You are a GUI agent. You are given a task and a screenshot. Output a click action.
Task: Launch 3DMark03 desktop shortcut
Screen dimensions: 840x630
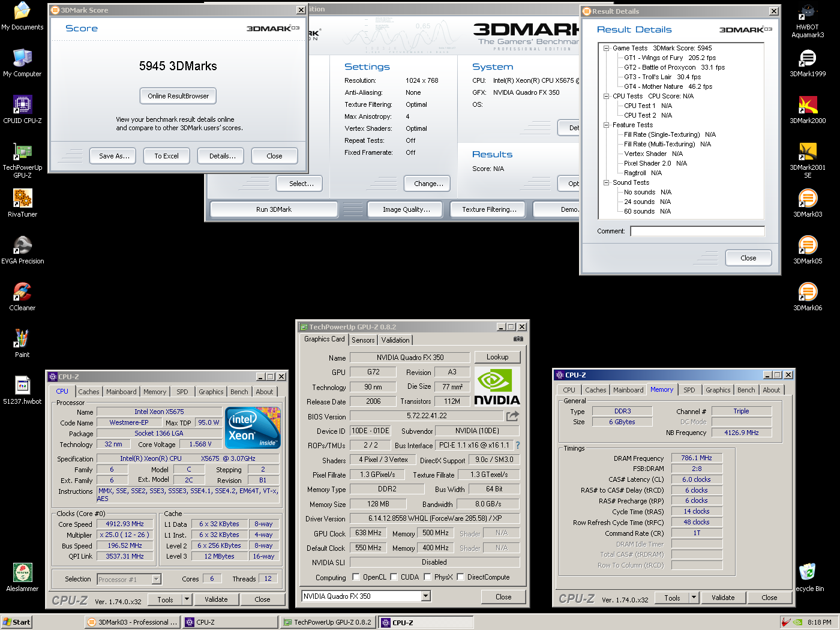coord(808,203)
